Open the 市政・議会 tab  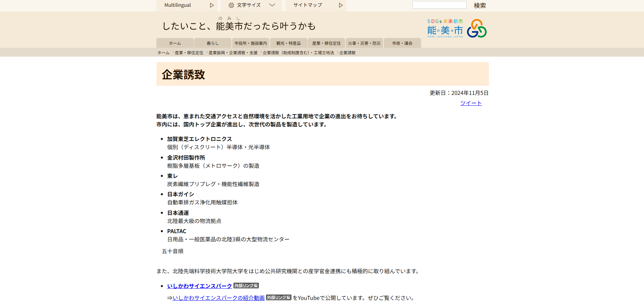(x=402, y=43)
